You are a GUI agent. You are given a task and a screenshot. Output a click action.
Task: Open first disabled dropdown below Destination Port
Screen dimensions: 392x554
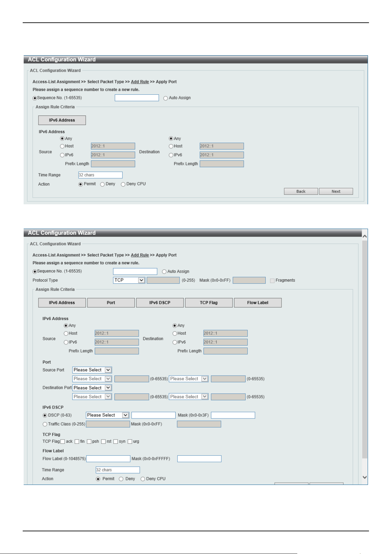[x=92, y=397]
